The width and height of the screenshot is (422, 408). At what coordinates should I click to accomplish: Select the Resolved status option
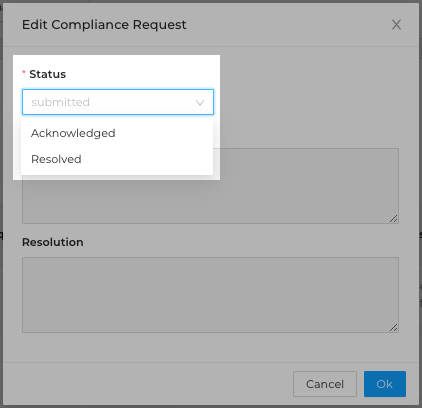click(117, 159)
